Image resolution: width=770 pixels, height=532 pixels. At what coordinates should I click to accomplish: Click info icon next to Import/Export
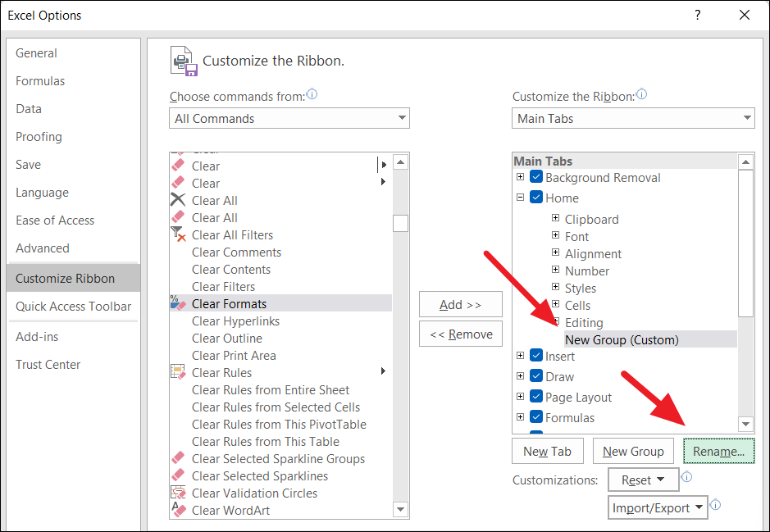pyautogui.click(x=716, y=504)
